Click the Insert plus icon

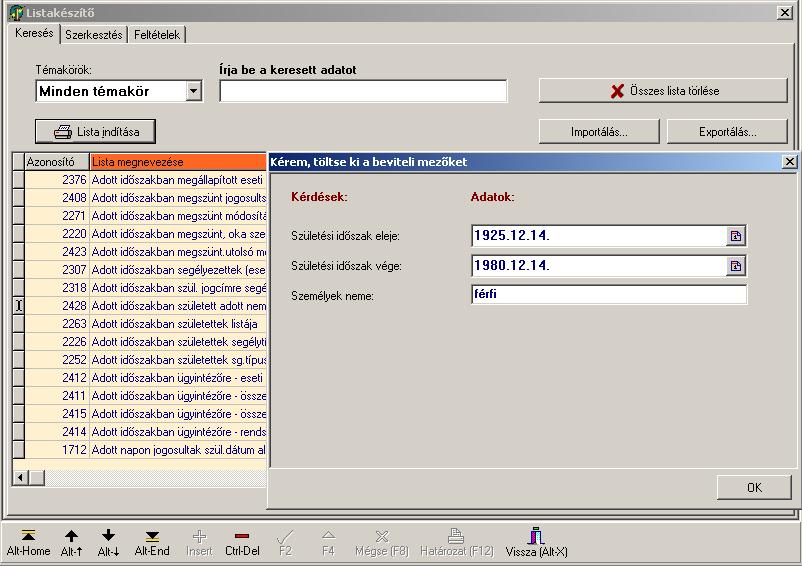(x=199, y=536)
